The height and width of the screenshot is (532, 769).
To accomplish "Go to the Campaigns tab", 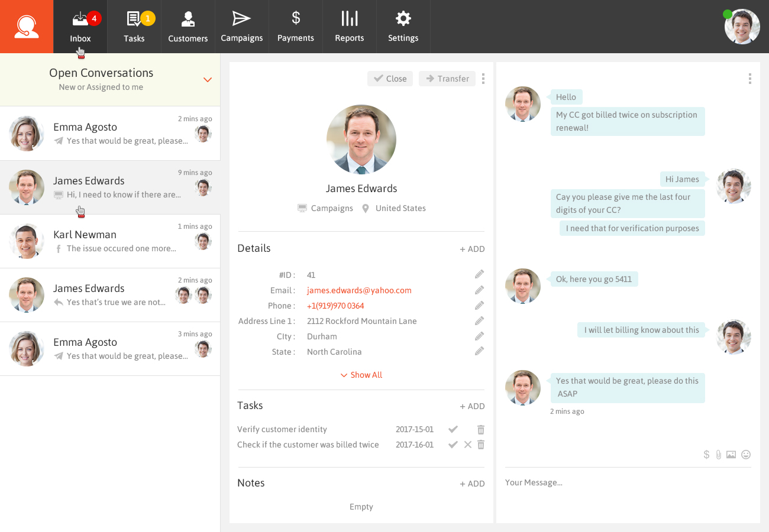I will click(x=241, y=27).
